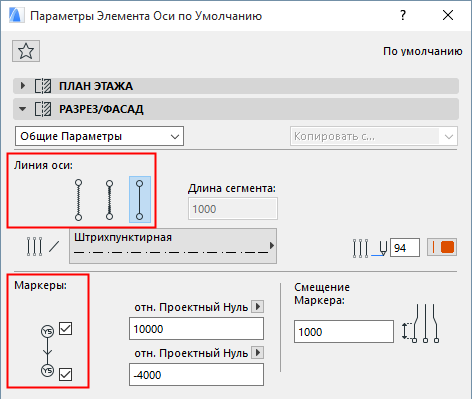Click the ПЛАН ЭТАЖА panel icon
The image size is (472, 399).
43,86
